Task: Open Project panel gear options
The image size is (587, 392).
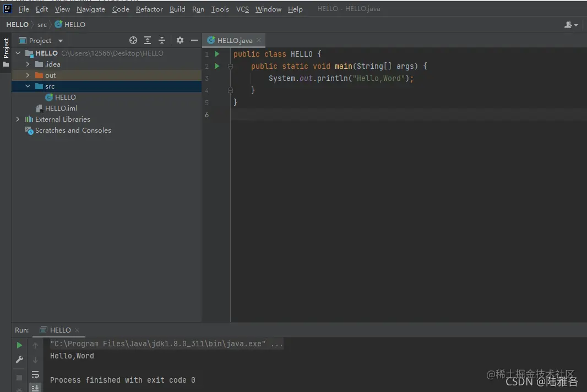Action: click(x=180, y=40)
